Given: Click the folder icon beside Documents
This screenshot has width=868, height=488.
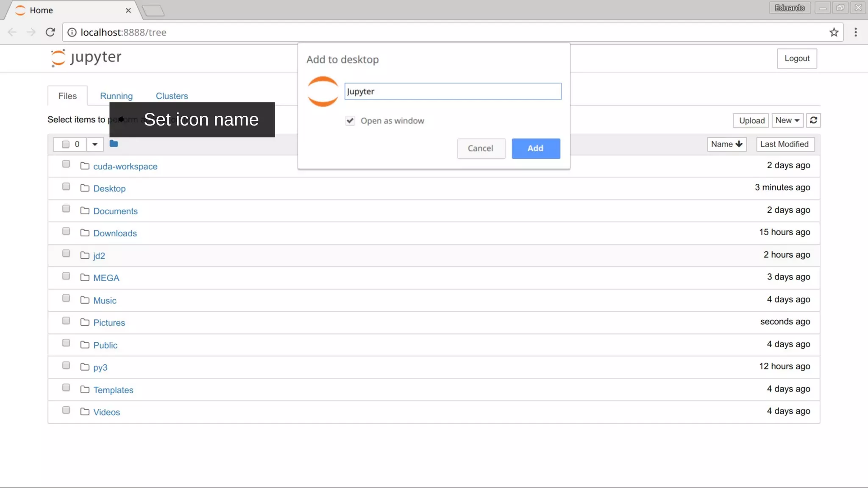Looking at the screenshot, I should coord(85,210).
